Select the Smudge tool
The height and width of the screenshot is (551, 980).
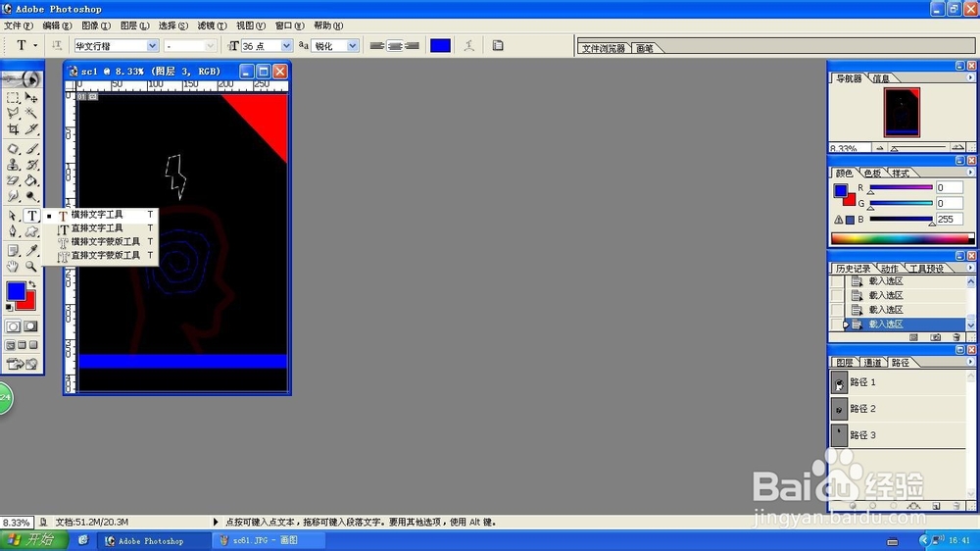coord(13,196)
